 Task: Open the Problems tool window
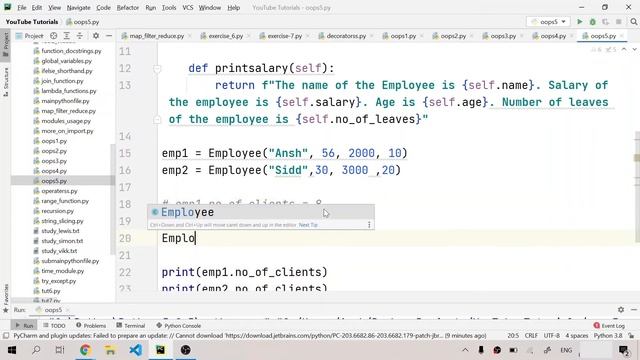[91, 326]
